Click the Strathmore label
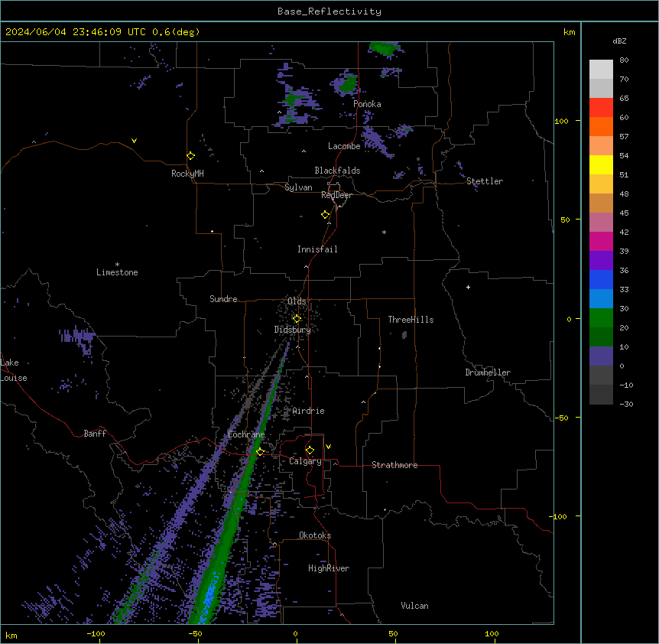Image resolution: width=659 pixels, height=644 pixels. (x=394, y=465)
